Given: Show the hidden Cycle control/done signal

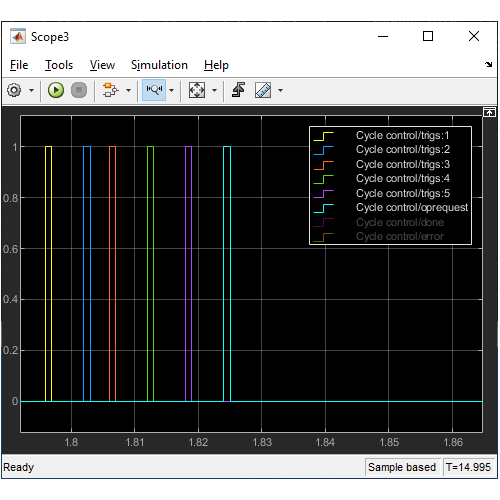Looking at the screenshot, I should tap(400, 222).
